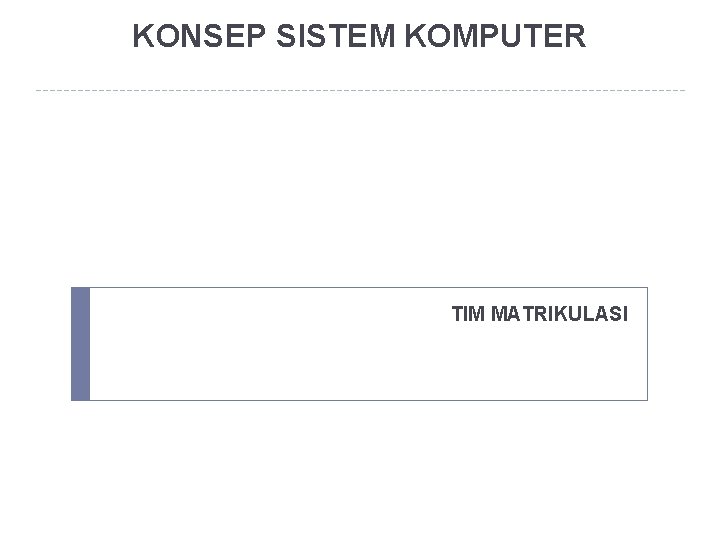The height and width of the screenshot is (540, 720).
Task: Select the word MATRIKULASI in subtitle
Action: [x=560, y=315]
